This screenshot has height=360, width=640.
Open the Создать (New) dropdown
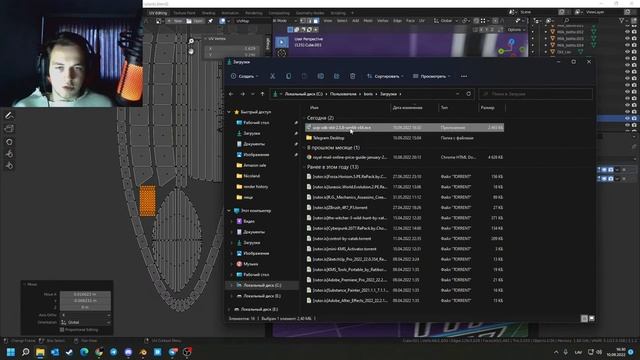[x=244, y=76]
